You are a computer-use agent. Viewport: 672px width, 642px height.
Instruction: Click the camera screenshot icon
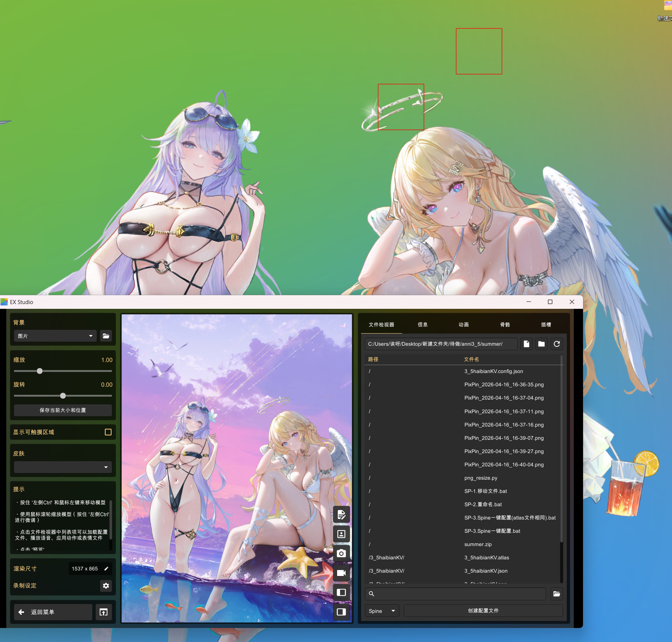(341, 553)
